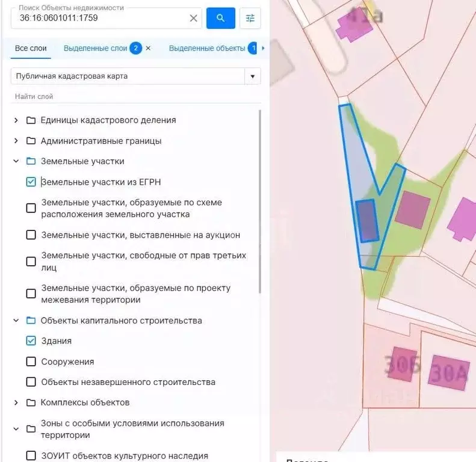Image resolution: width=476 pixels, height=462 pixels.
Task: Clear the cadastral number search field
Action: 193,18
